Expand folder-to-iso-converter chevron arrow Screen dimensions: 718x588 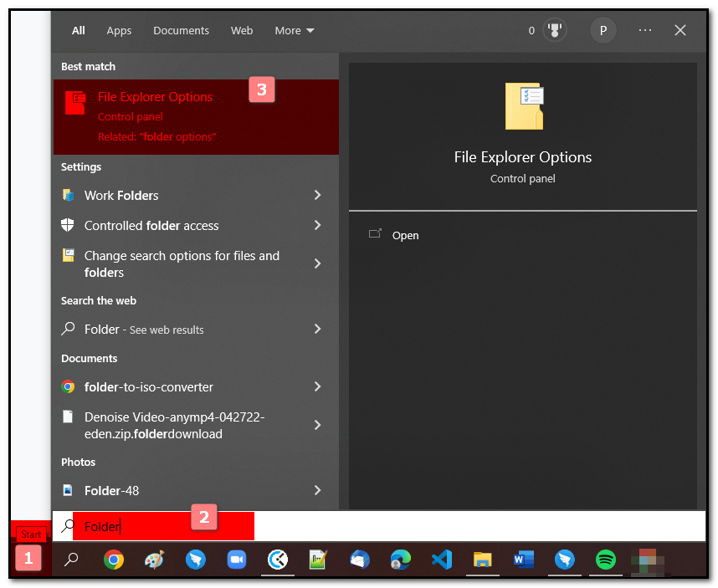coord(318,386)
